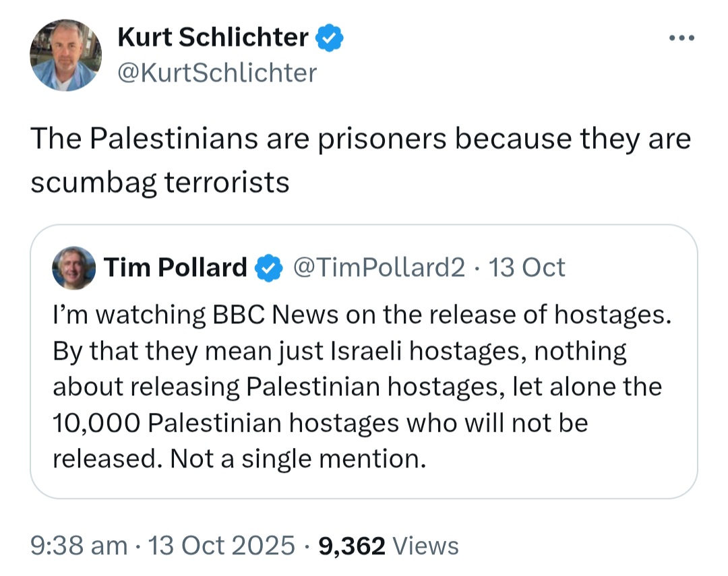The height and width of the screenshot is (576, 728).
Task: Click the tweet text about Palestinians being prisoners
Action: (x=361, y=139)
